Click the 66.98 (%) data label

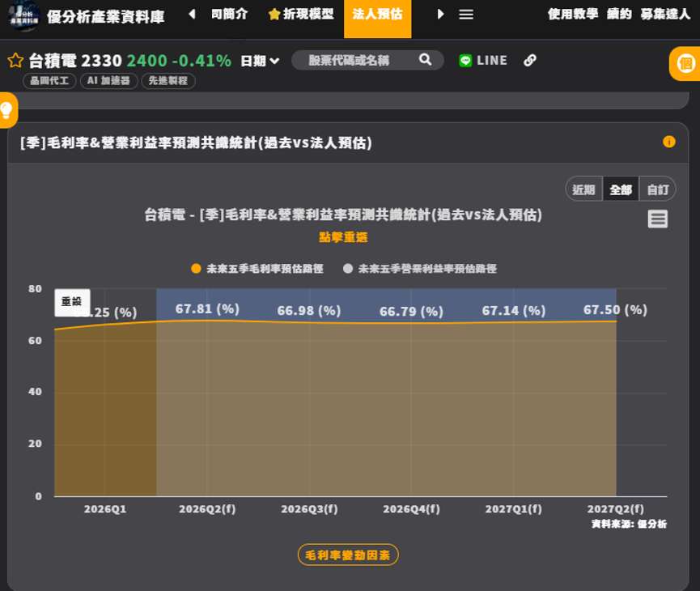pyautogui.click(x=309, y=310)
